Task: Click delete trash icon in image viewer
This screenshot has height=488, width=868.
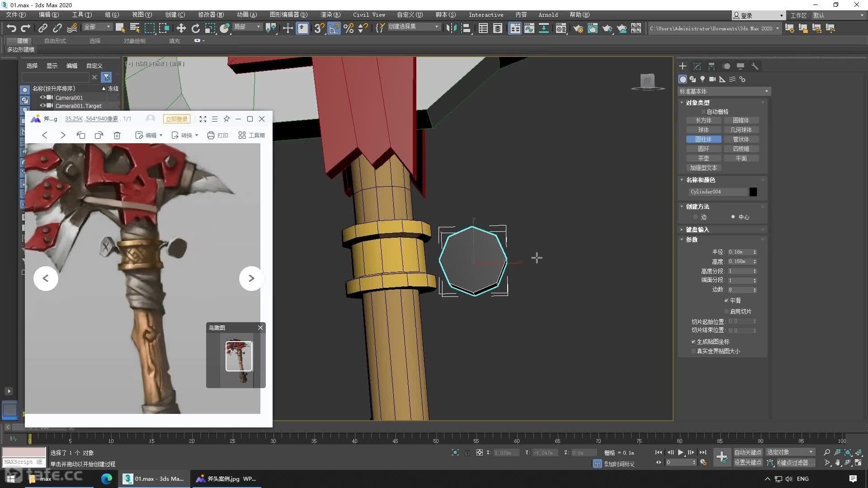Action: 117,135
